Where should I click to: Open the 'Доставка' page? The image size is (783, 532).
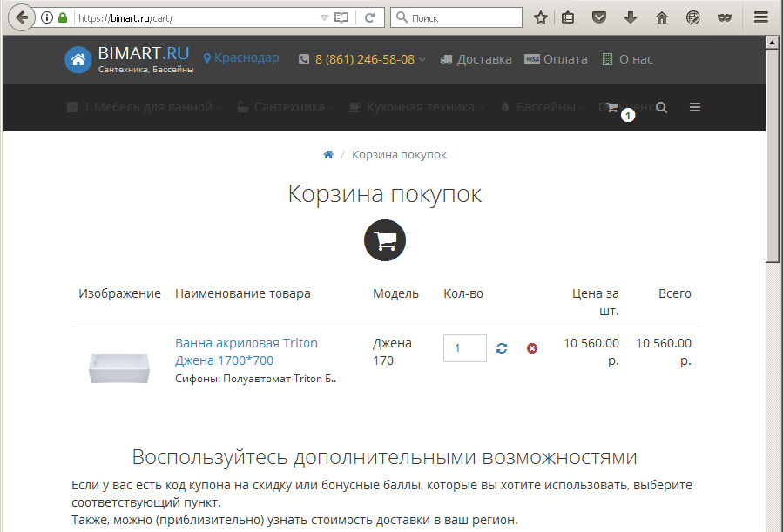[x=476, y=59]
